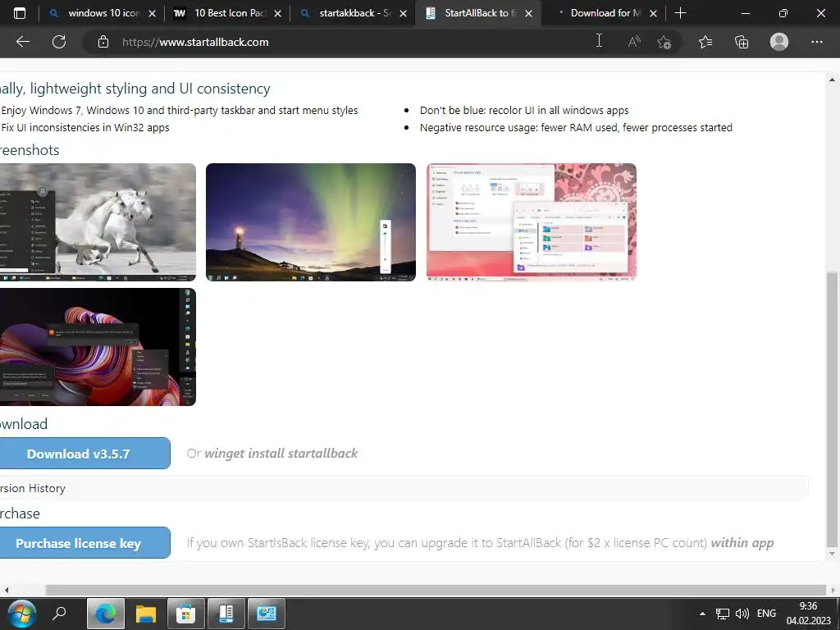Close the 'windows 10 icon' tab
This screenshot has width=840, height=630.
(152, 13)
